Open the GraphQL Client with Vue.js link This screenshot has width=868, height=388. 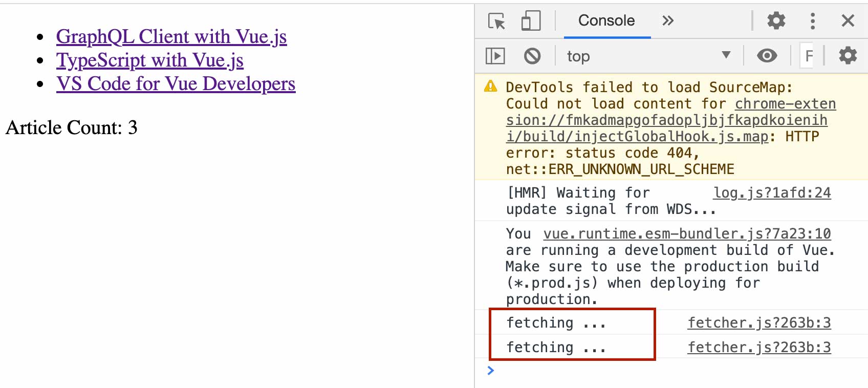pyautogui.click(x=171, y=37)
